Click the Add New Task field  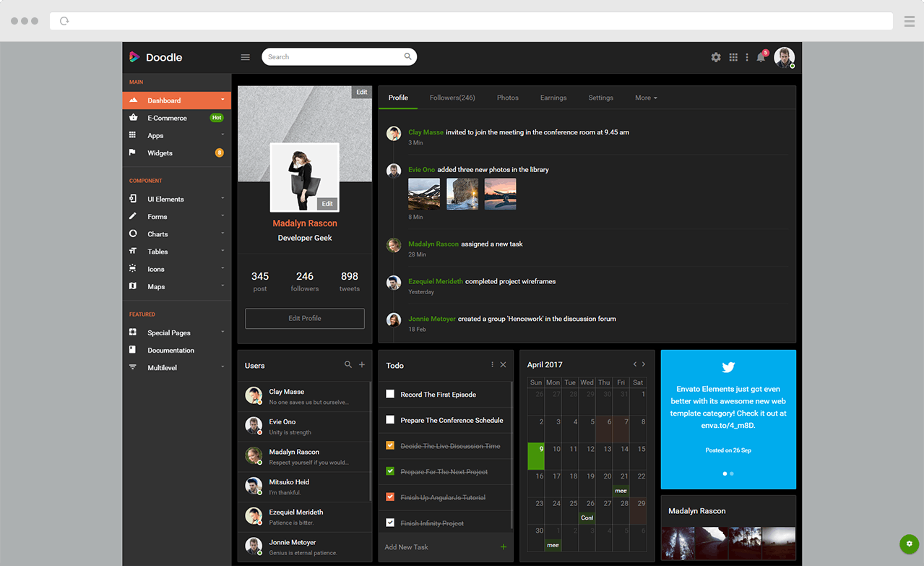[x=439, y=547]
